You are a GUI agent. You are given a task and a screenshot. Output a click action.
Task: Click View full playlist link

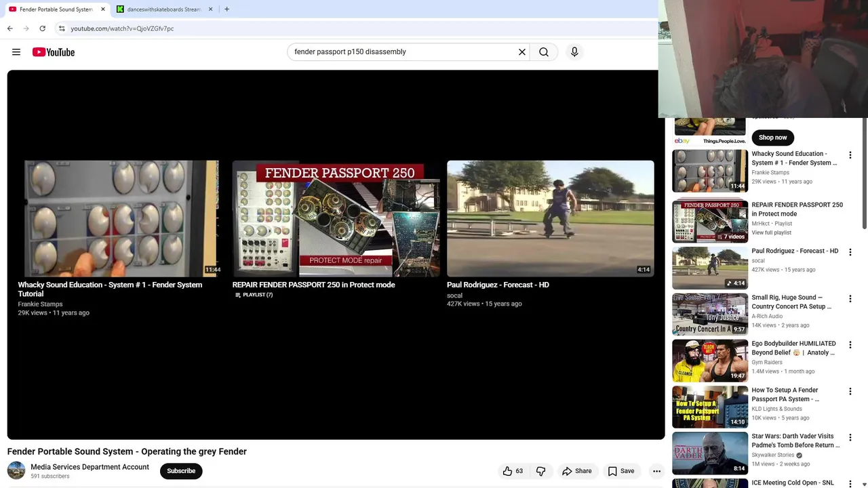(x=771, y=232)
